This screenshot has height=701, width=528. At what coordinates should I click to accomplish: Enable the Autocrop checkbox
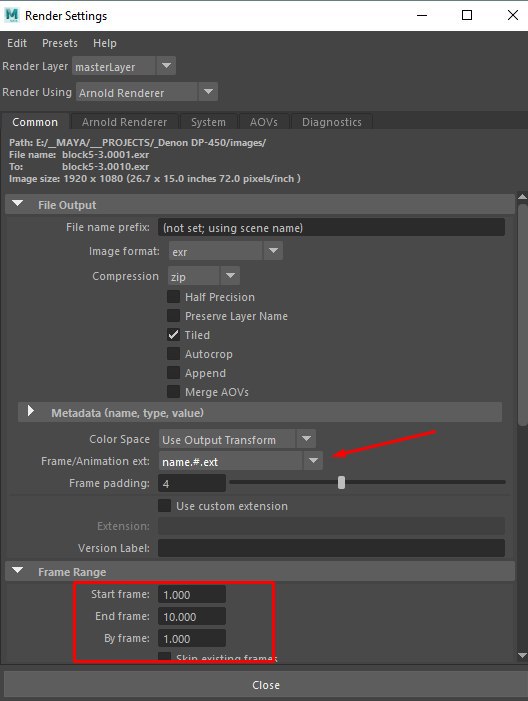pyautogui.click(x=173, y=354)
